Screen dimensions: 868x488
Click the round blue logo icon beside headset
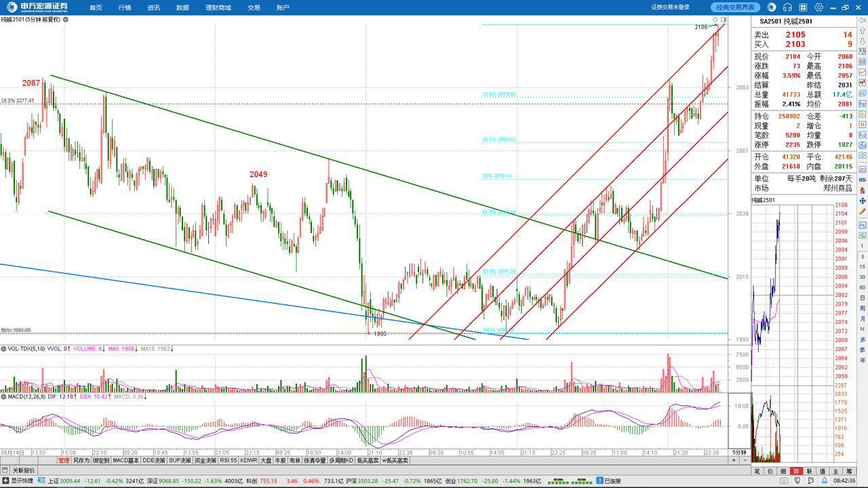(x=772, y=7)
